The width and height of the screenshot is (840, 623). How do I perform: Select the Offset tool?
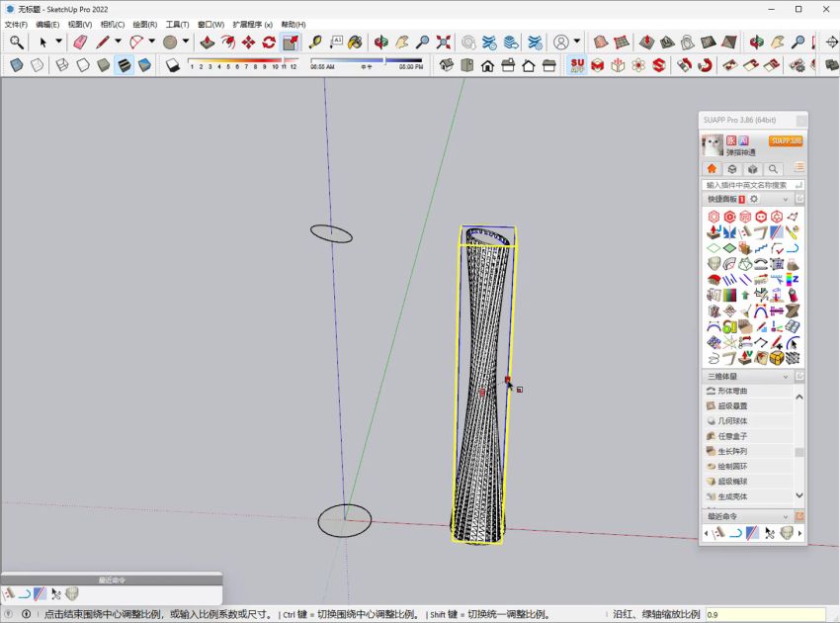point(228,43)
